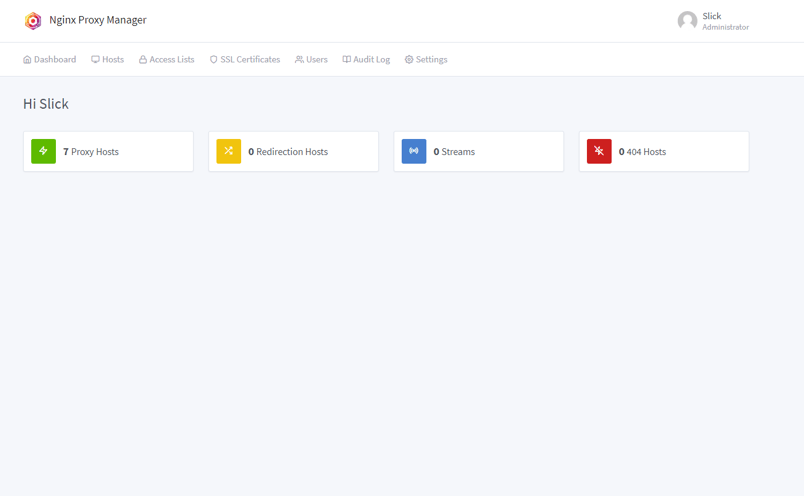Click the yellow shuffle Redirection Hosts icon
This screenshot has height=496, width=804.
pyautogui.click(x=229, y=151)
